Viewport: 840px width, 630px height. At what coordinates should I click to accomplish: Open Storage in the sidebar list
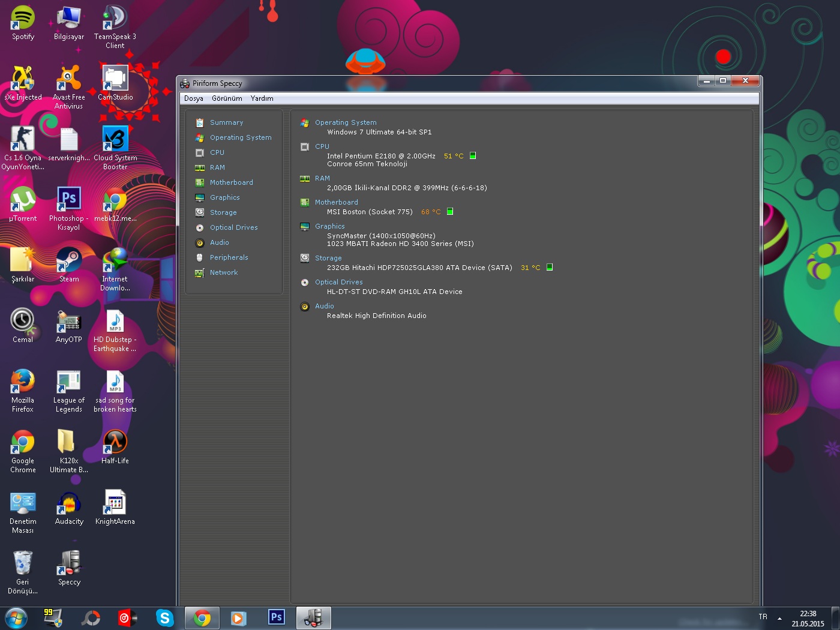(x=223, y=212)
